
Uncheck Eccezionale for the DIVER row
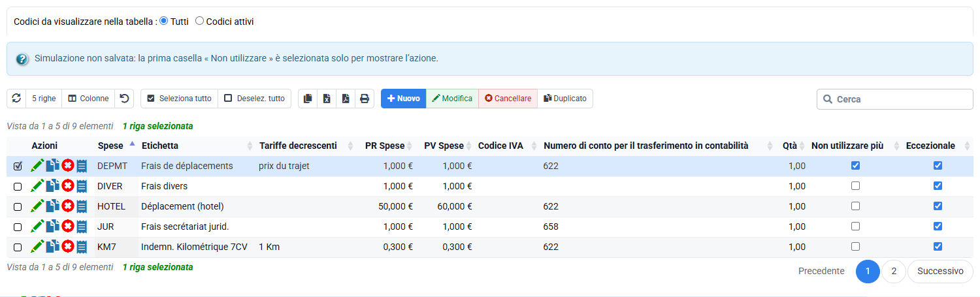pos(938,185)
